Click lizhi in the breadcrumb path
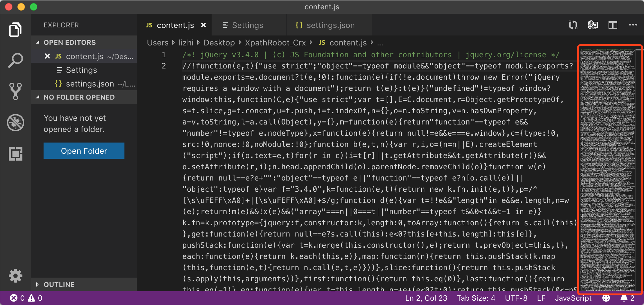Viewport: 644px width, 305px height. pos(186,43)
